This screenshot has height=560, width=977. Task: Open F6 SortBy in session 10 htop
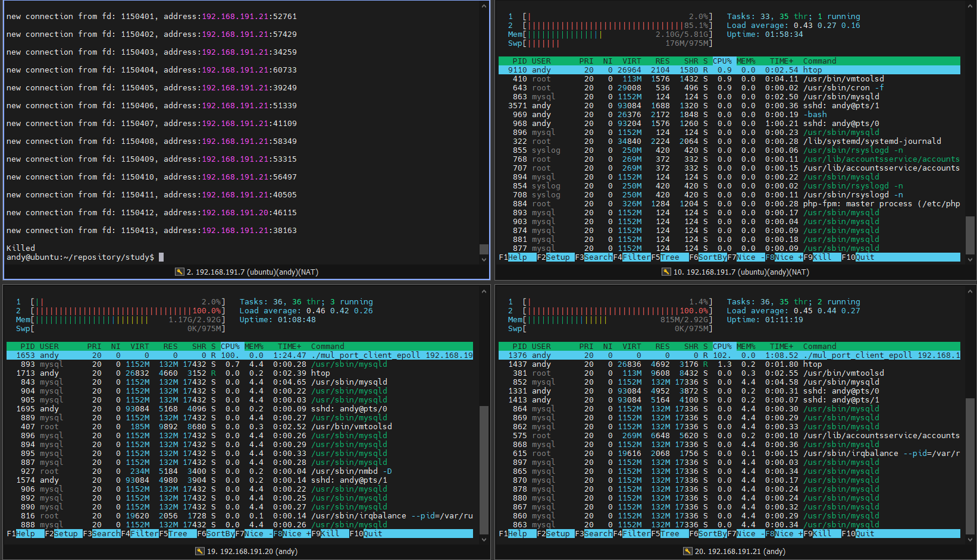pos(708,257)
